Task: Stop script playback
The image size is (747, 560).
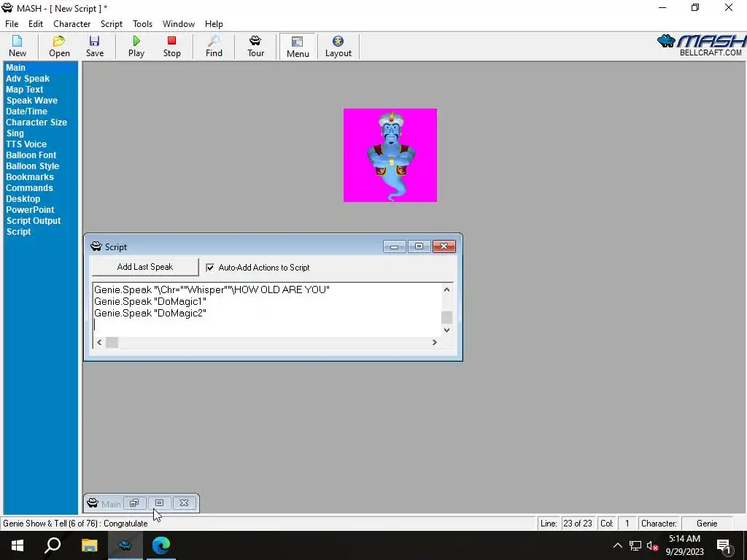Action: click(172, 46)
